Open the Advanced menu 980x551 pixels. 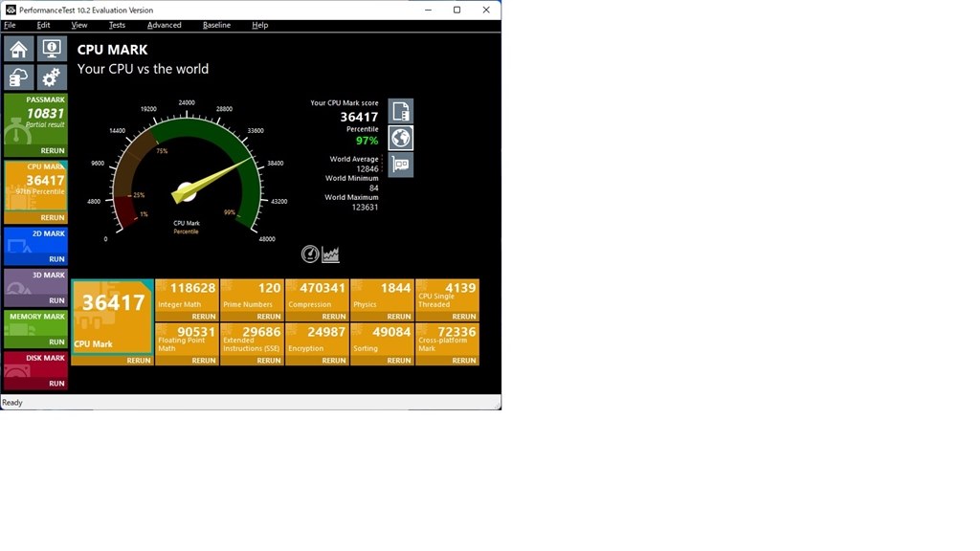click(165, 25)
